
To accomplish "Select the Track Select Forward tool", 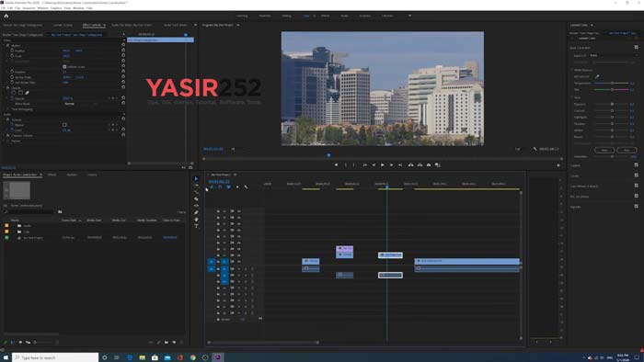I will [196, 186].
